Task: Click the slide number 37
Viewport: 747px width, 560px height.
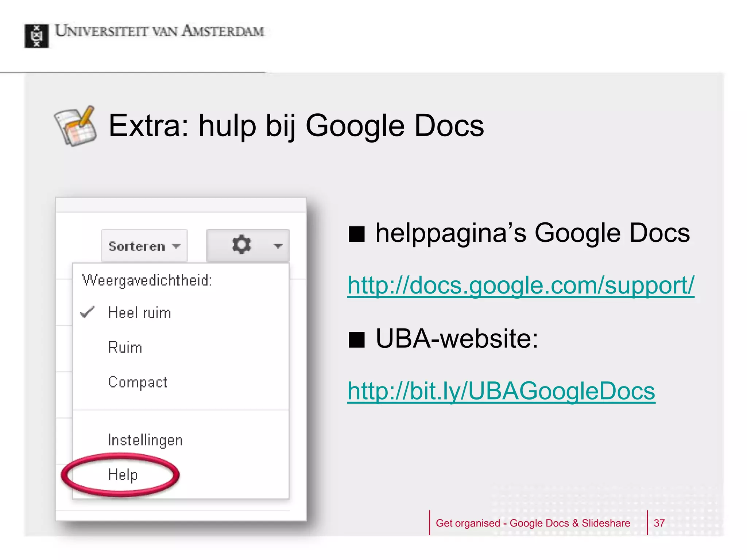Action: [659, 523]
